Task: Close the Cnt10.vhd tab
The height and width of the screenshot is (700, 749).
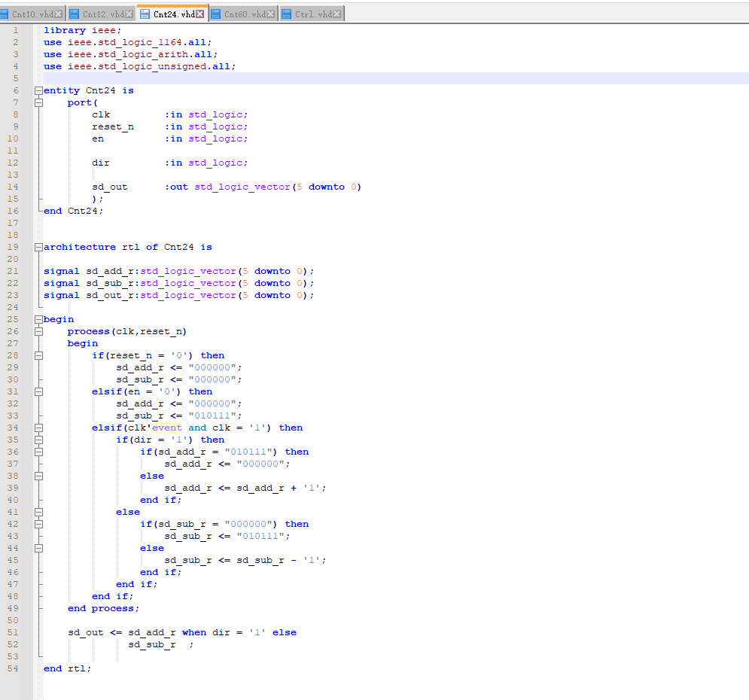Action: click(x=58, y=14)
